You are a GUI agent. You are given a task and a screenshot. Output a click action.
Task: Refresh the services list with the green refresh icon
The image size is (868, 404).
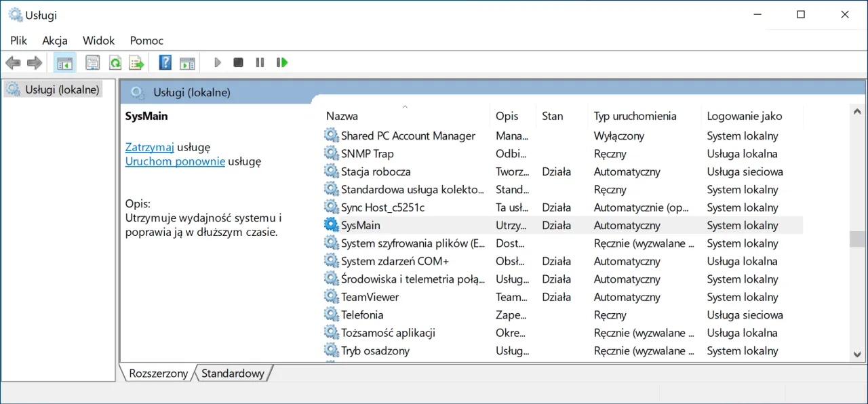pyautogui.click(x=115, y=62)
